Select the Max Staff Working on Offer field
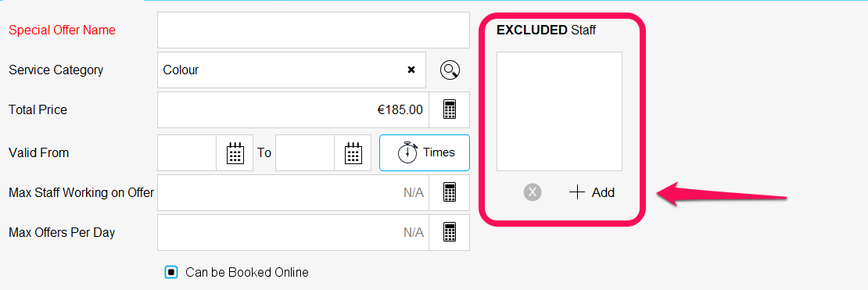Screen dimensions: 868x290 click(x=293, y=192)
